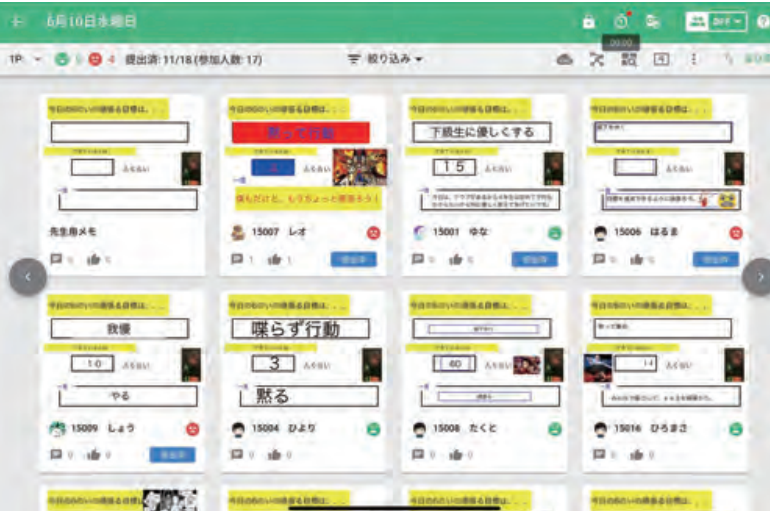Go to previous page with left arrow
Viewport: 770px width, 514px height.
(x=27, y=277)
